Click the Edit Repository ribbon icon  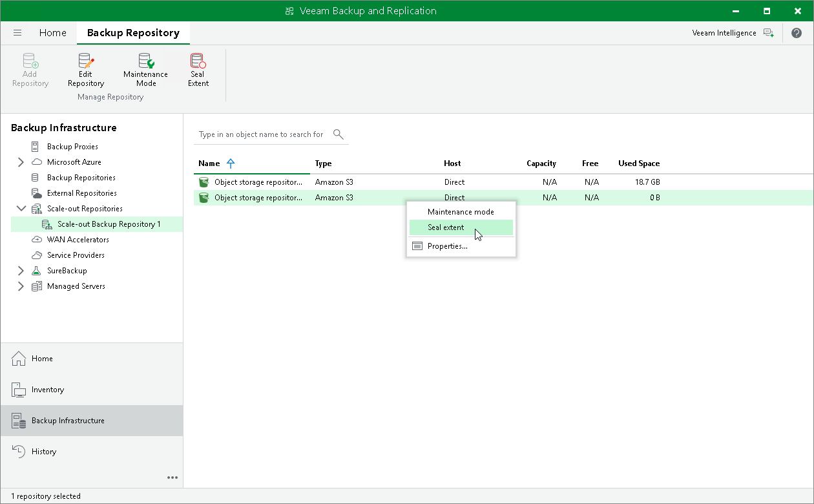pyautogui.click(x=86, y=61)
